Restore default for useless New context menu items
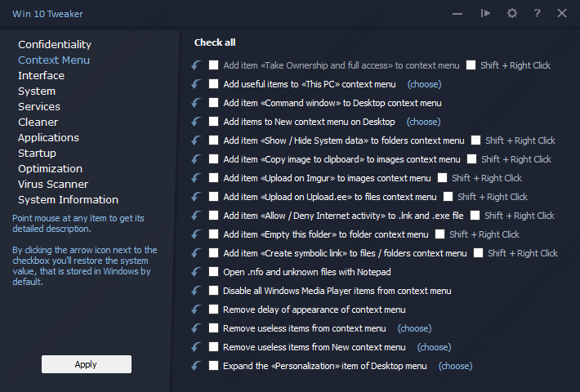Viewport: 580px width, 392px height. [x=196, y=347]
